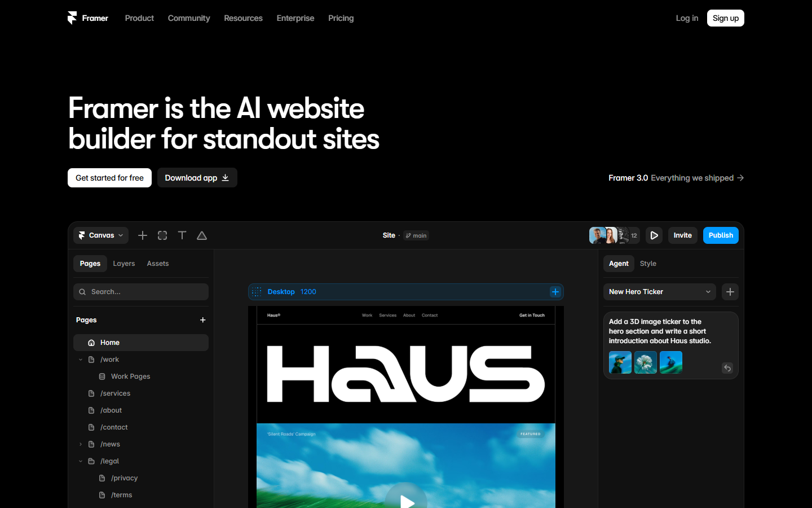Click the Invite button

682,235
